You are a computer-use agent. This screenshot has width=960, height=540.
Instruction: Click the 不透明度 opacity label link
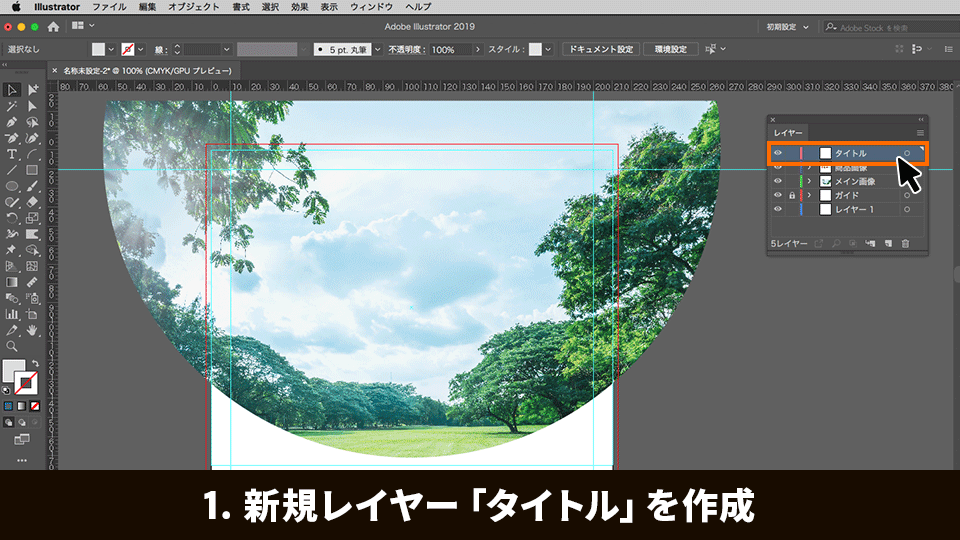point(407,50)
